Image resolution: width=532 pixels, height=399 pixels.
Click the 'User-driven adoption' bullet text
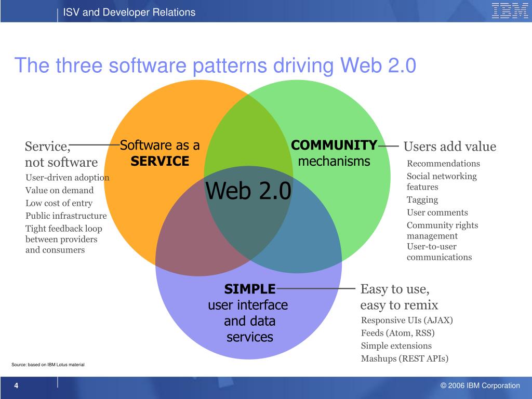(68, 178)
